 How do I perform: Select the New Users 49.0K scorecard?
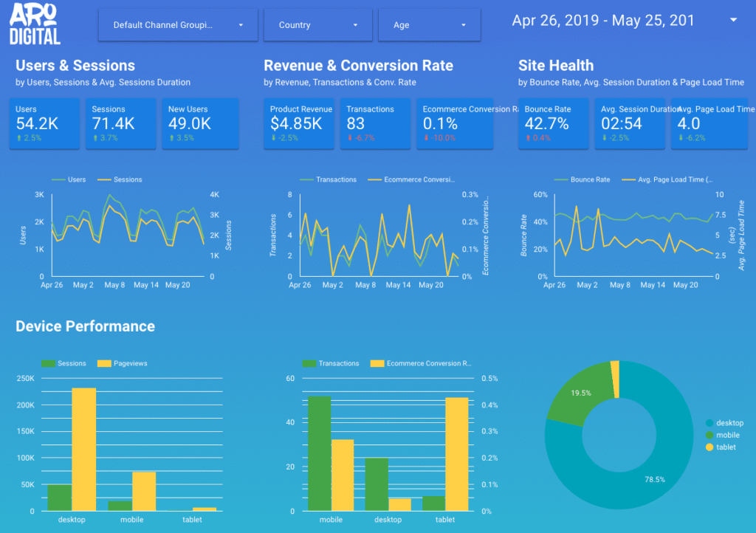pyautogui.click(x=200, y=124)
